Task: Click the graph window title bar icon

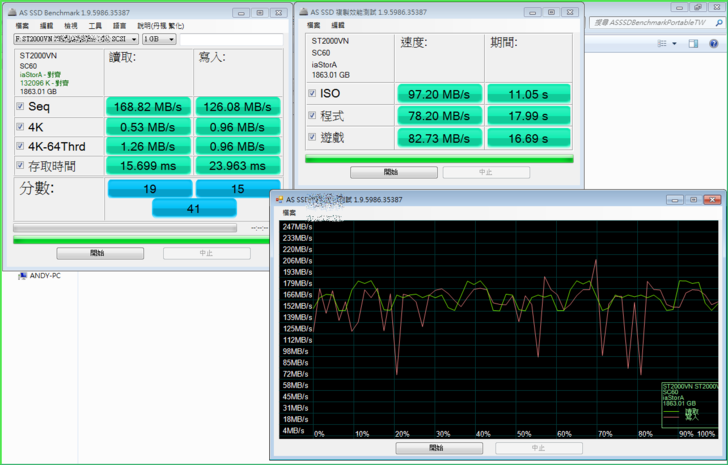Action: click(278, 199)
